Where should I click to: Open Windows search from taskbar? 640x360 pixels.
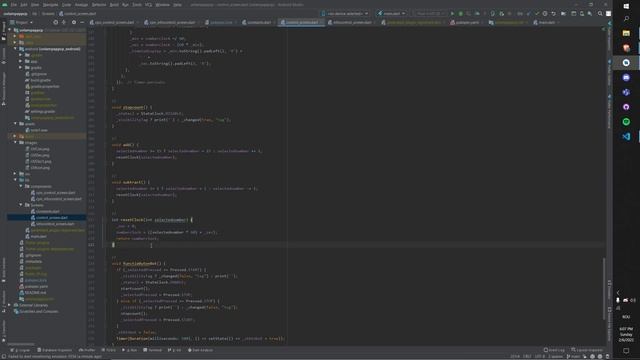(x=626, y=19)
